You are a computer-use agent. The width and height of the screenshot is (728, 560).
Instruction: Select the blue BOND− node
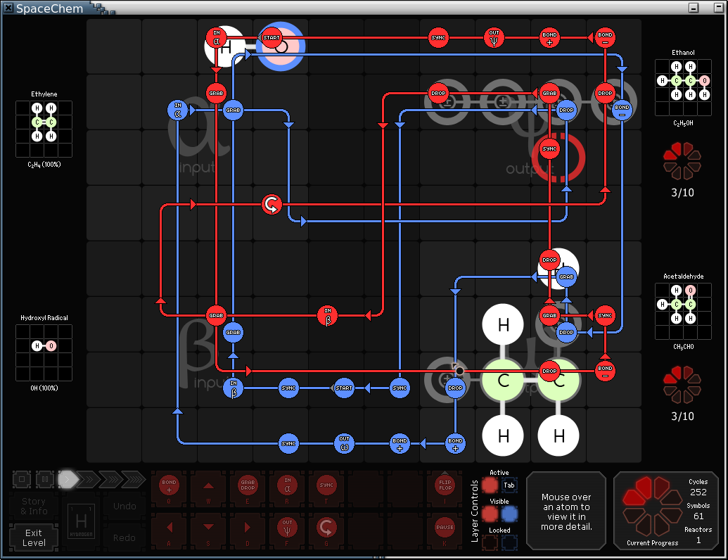click(x=622, y=110)
